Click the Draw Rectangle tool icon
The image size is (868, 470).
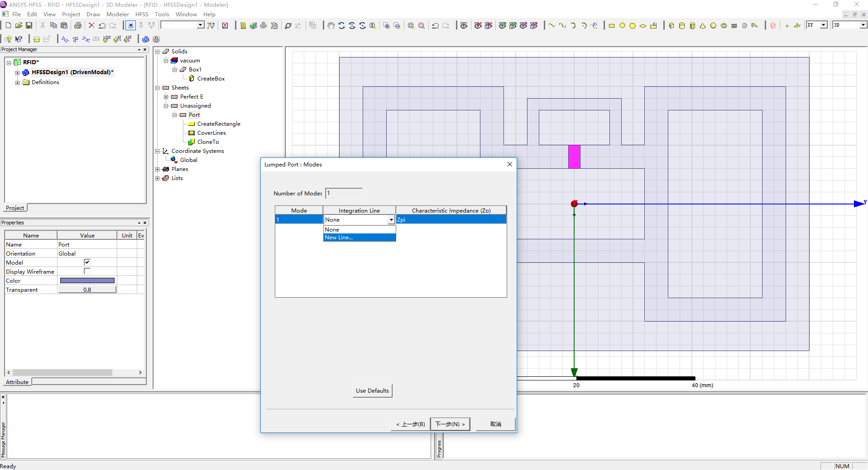click(612, 26)
